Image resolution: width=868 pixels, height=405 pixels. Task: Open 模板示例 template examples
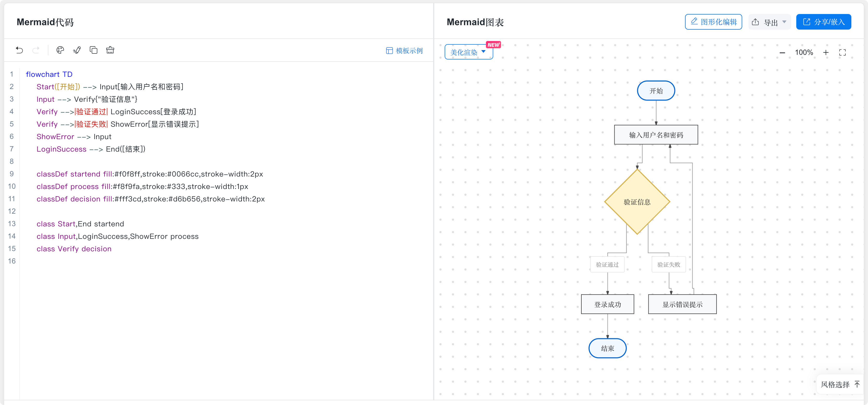click(404, 51)
